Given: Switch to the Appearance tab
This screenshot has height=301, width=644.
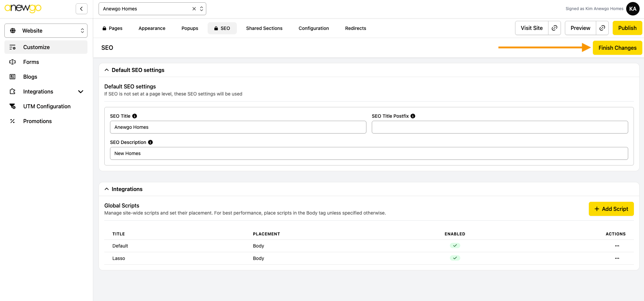Looking at the screenshot, I should [x=152, y=28].
